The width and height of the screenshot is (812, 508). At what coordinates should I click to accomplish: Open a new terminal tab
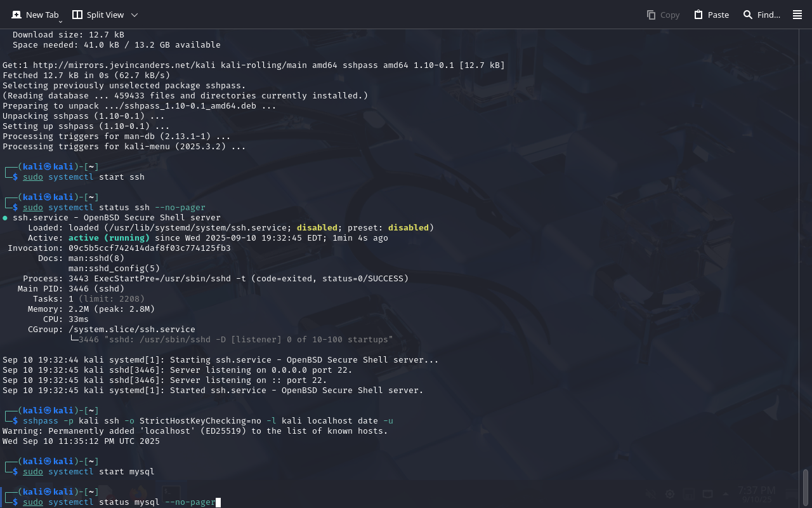tap(34, 15)
